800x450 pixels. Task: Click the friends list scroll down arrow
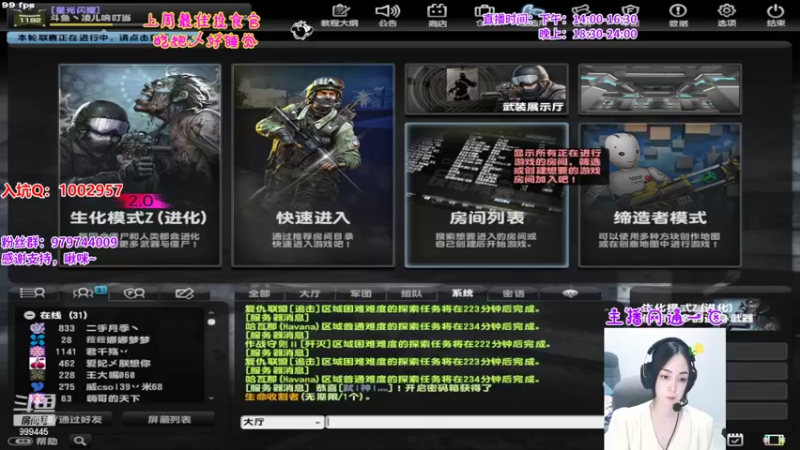[x=211, y=398]
